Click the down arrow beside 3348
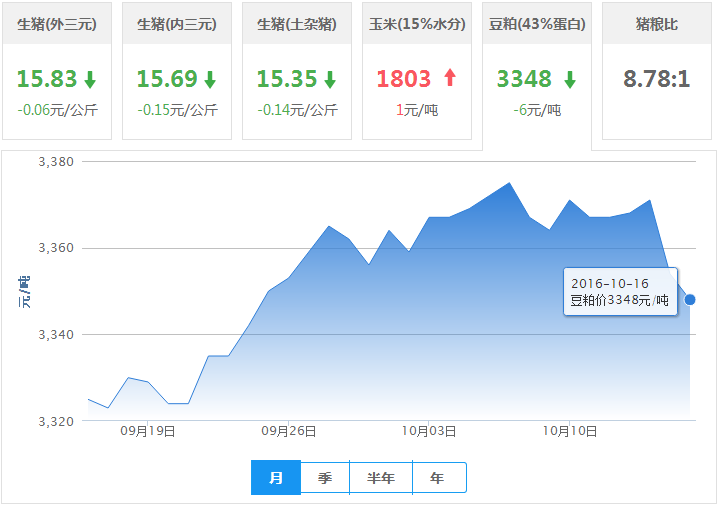Image resolution: width=725 pixels, height=508 pixels. (x=570, y=80)
